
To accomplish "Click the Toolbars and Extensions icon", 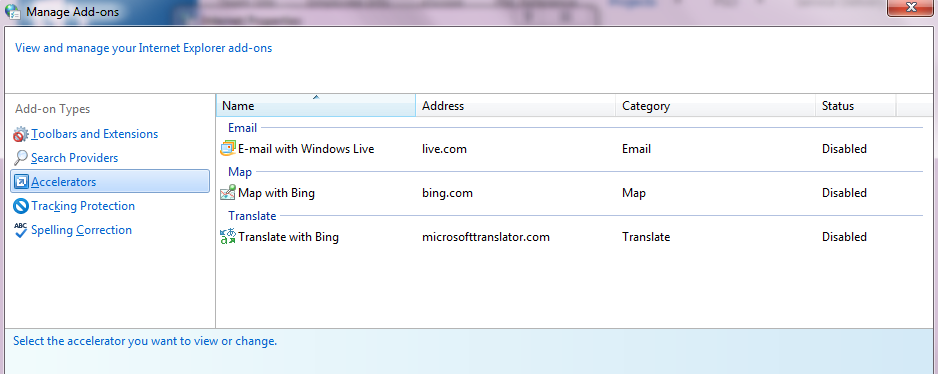I will pos(21,135).
